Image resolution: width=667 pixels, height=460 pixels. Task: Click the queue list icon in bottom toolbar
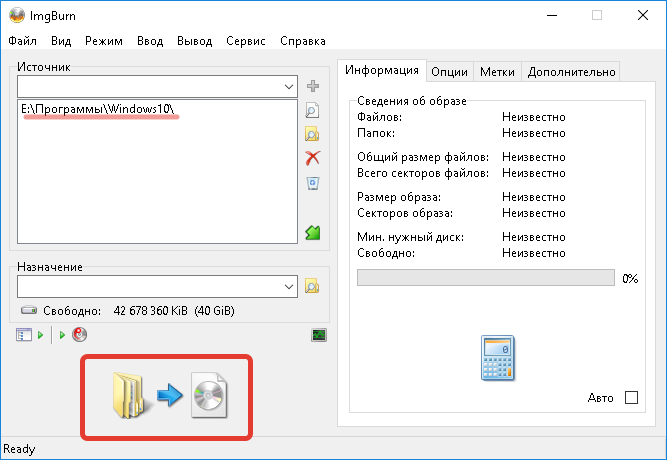click(24, 335)
